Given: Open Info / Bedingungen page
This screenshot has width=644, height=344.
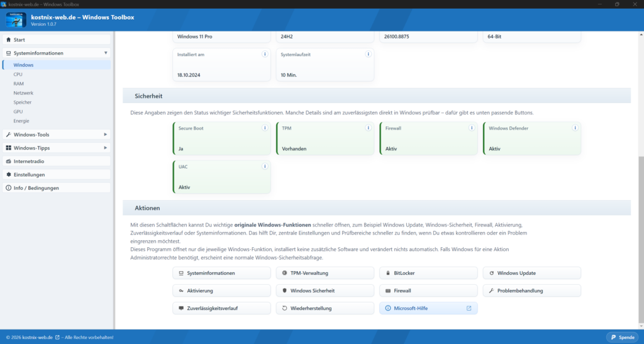Looking at the screenshot, I should (57, 188).
